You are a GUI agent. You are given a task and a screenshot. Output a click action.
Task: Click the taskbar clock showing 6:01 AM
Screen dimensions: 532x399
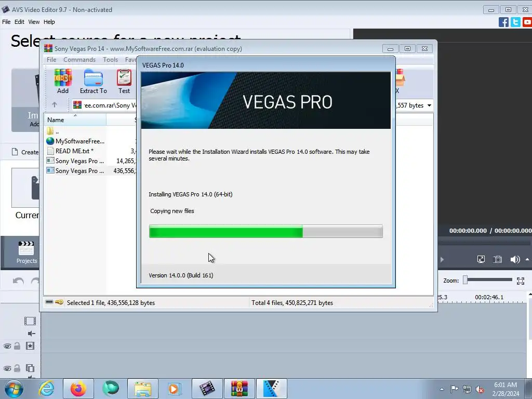[505, 389]
